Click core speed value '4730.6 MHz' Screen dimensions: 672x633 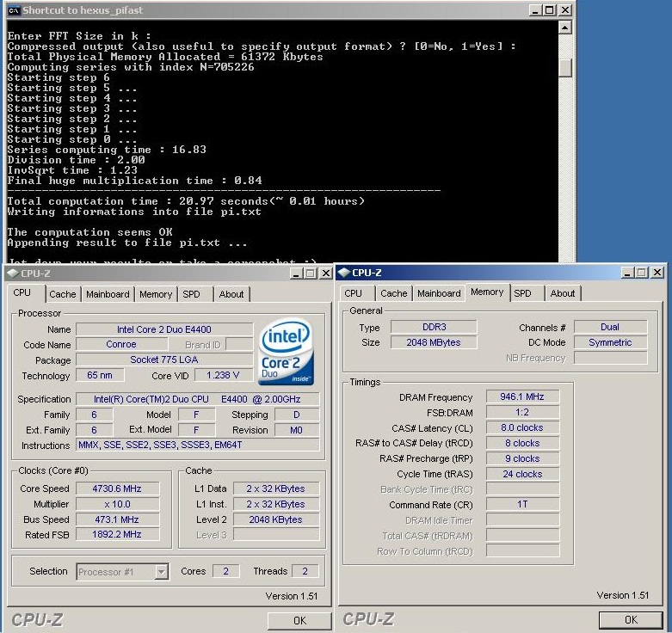(x=117, y=489)
